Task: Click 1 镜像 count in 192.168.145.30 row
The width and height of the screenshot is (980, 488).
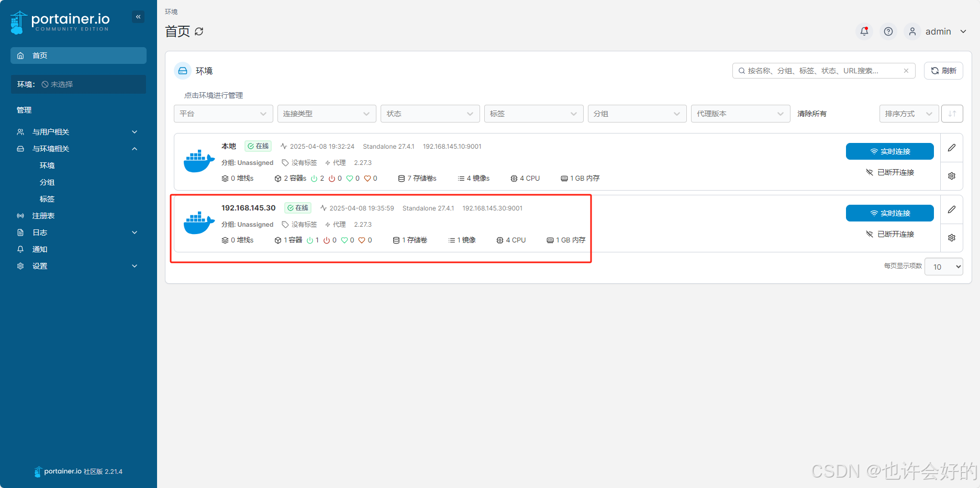Action: click(462, 240)
